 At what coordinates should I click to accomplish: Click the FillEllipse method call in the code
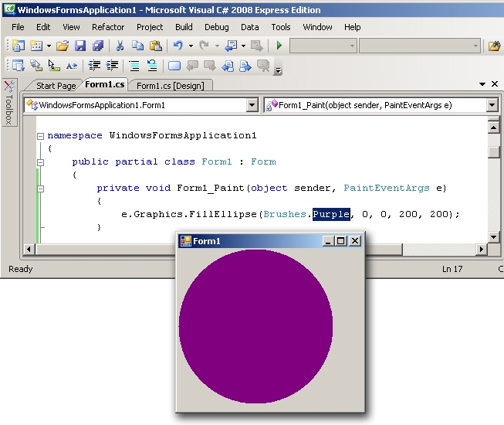[223, 214]
